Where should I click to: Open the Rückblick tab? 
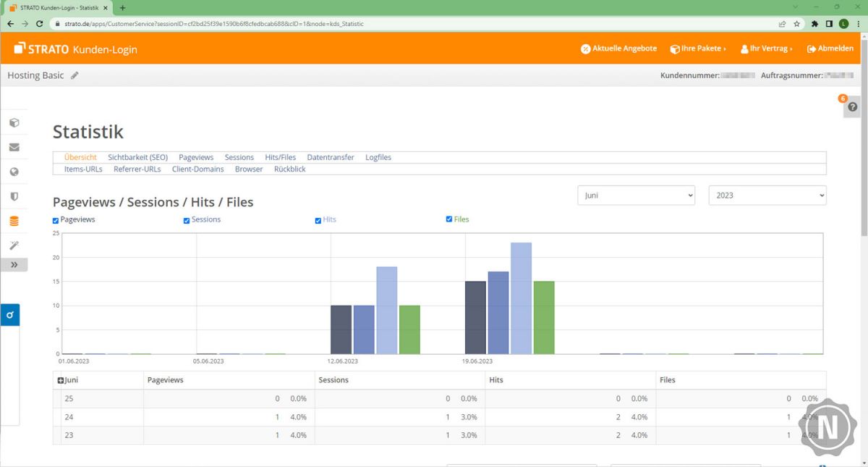click(290, 169)
